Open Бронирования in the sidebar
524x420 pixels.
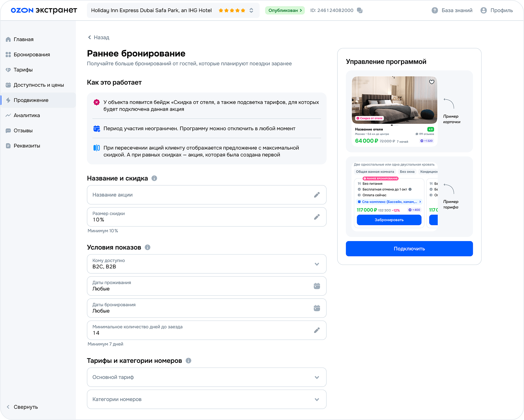(x=38, y=55)
